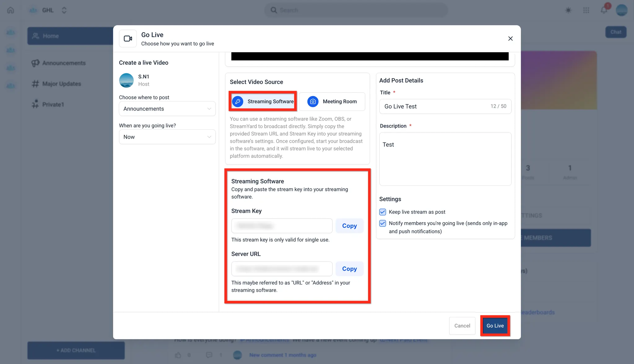634x364 pixels.
Task: Uncheck Keep live stream as post
Action: [383, 212]
